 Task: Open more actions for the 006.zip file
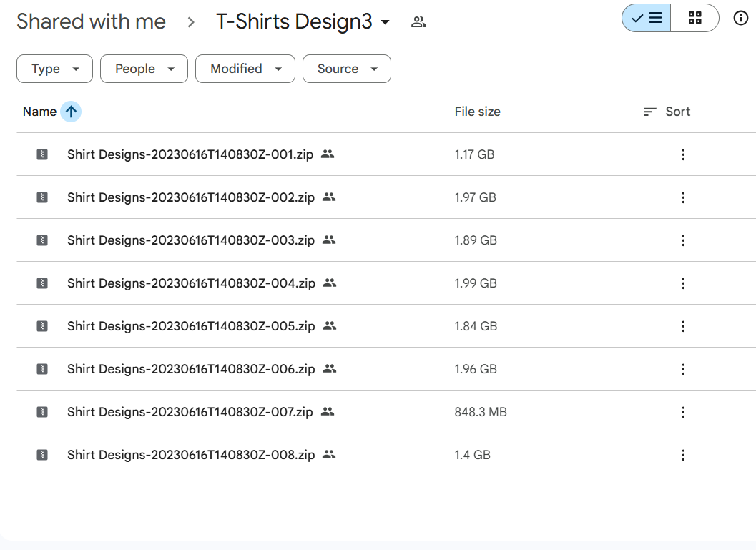pyautogui.click(x=683, y=369)
